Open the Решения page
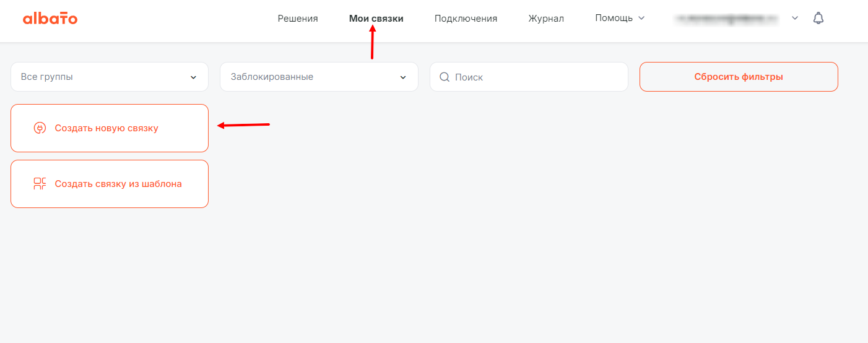This screenshot has width=868, height=343. coord(298,19)
